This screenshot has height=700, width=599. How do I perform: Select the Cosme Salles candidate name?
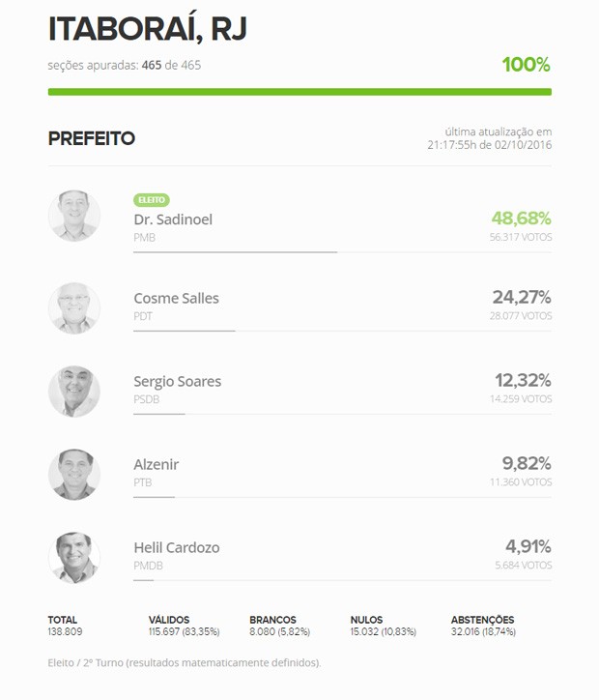point(176,299)
